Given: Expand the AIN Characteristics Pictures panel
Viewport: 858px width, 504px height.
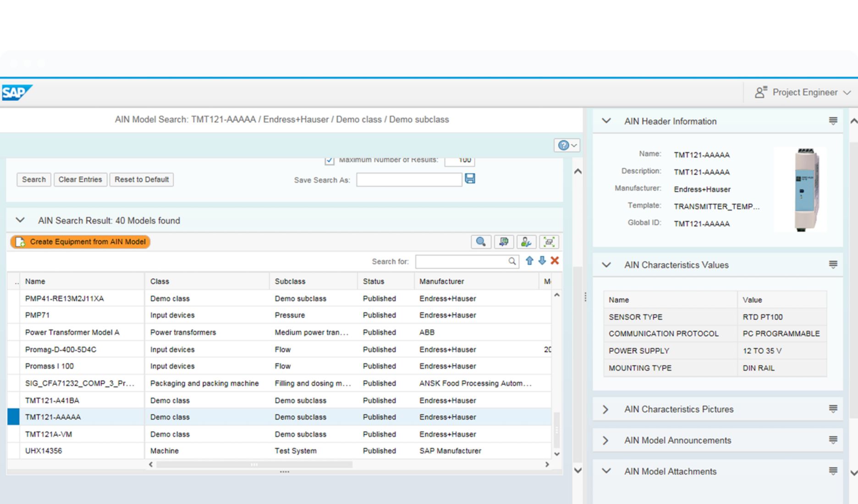Looking at the screenshot, I should [605, 409].
